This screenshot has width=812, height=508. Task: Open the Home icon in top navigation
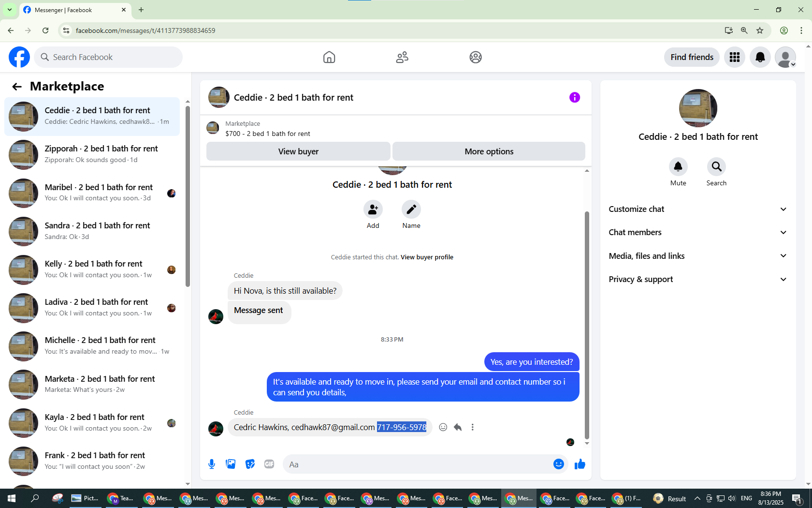pos(329,57)
